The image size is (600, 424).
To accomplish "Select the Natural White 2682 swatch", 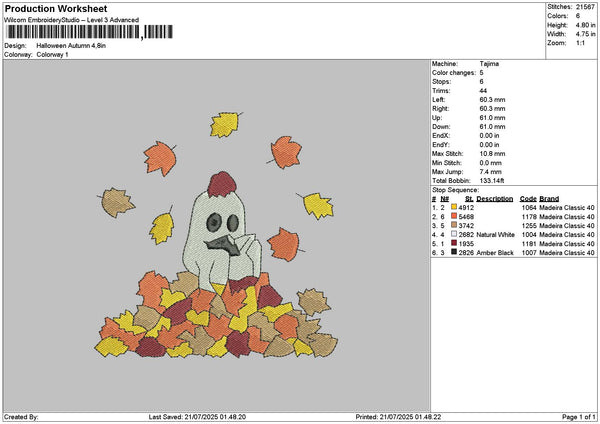I will pyautogui.click(x=456, y=234).
